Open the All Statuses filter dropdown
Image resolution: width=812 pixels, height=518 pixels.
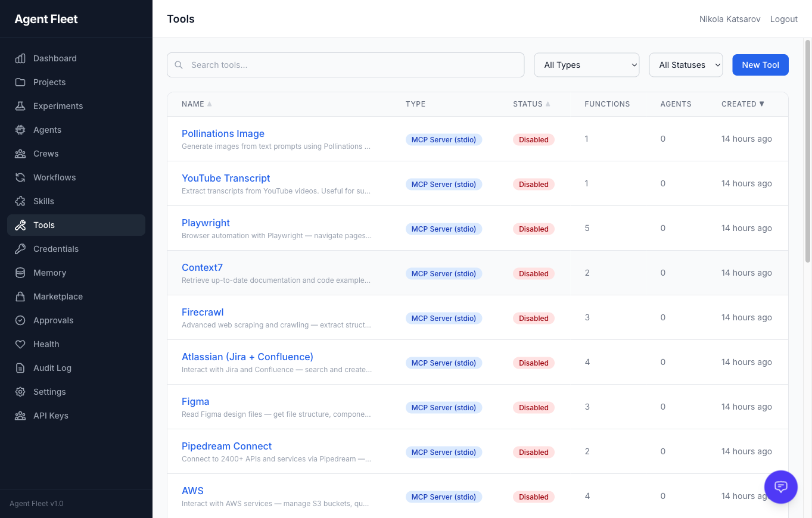(686, 65)
